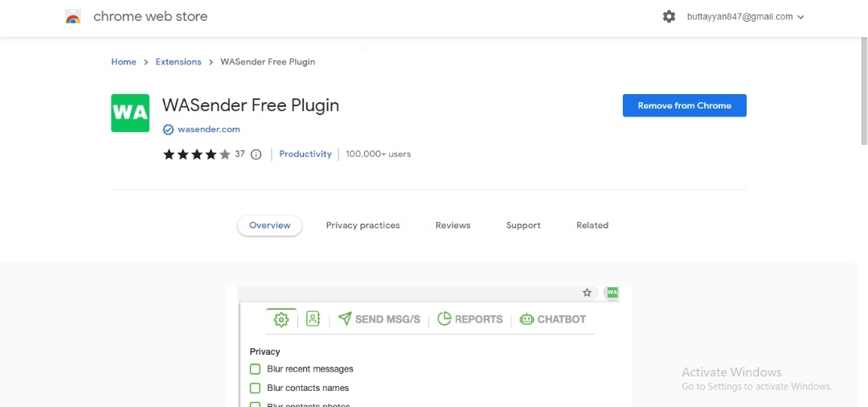Click the 37 ratings count

click(240, 154)
